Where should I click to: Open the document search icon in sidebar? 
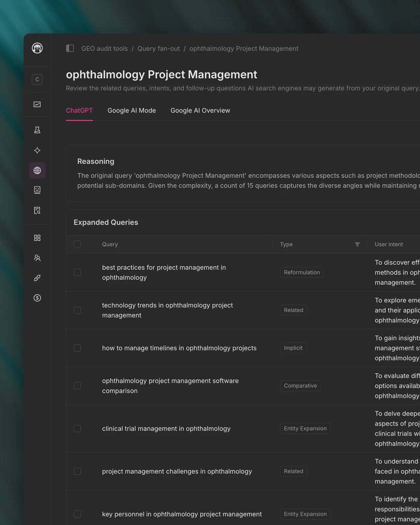pyautogui.click(x=37, y=210)
